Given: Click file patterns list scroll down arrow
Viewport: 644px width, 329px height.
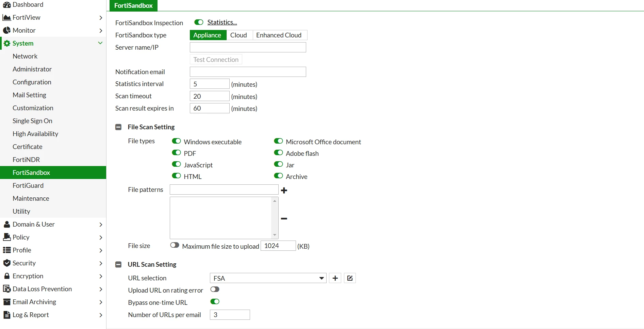Looking at the screenshot, I should click(x=275, y=235).
